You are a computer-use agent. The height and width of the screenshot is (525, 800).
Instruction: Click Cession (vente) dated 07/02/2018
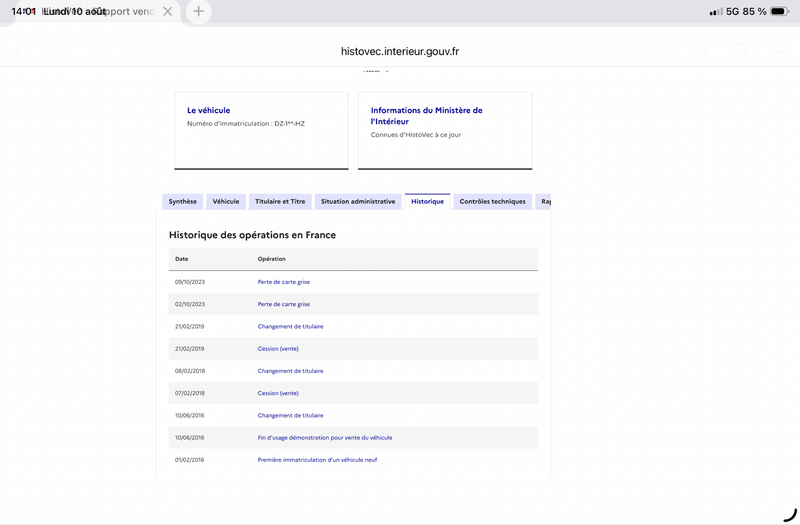click(278, 393)
